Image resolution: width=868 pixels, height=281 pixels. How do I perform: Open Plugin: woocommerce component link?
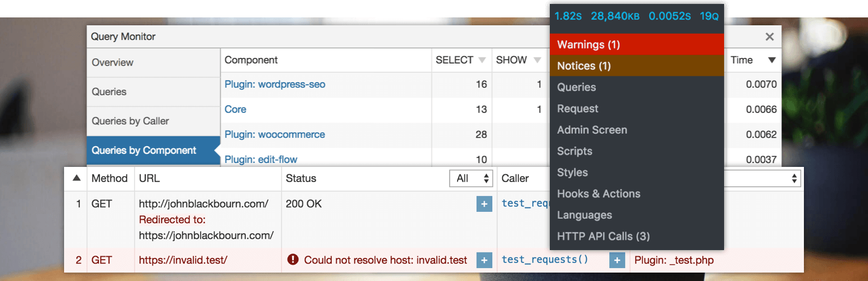274,135
